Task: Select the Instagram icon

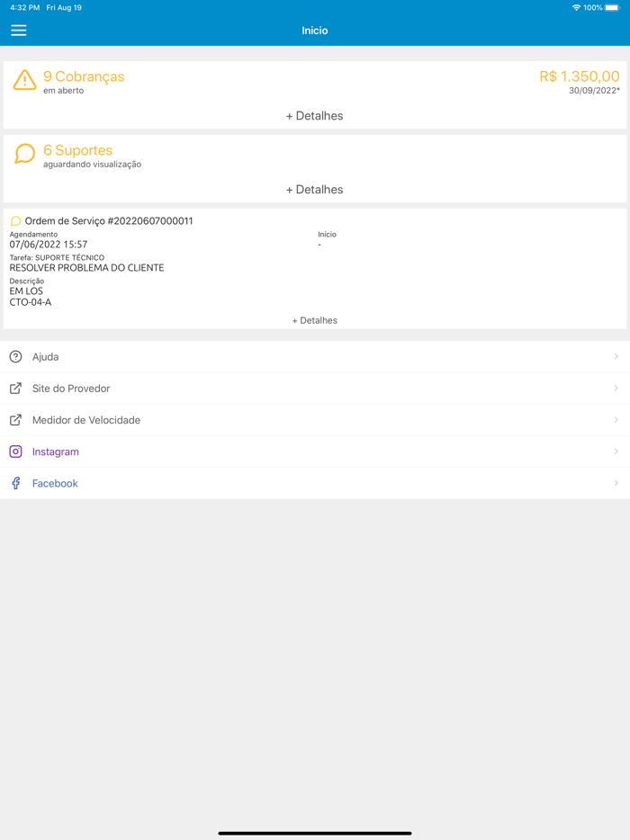Action: pyautogui.click(x=15, y=451)
